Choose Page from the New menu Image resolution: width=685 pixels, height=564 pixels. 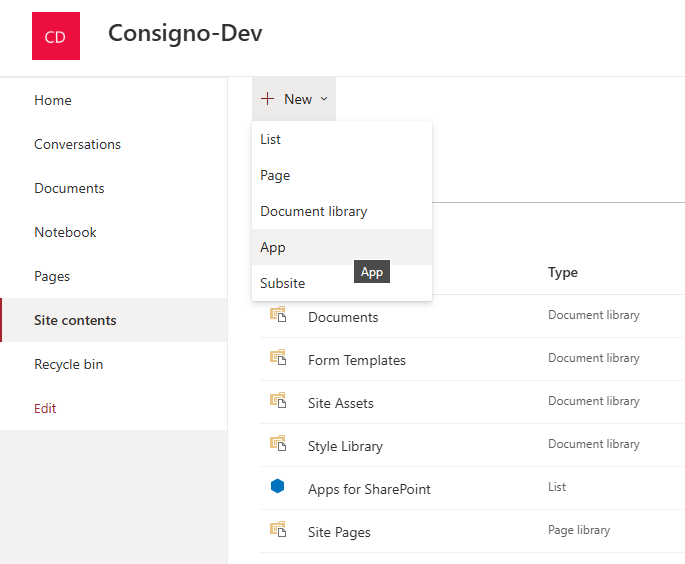(x=342, y=175)
